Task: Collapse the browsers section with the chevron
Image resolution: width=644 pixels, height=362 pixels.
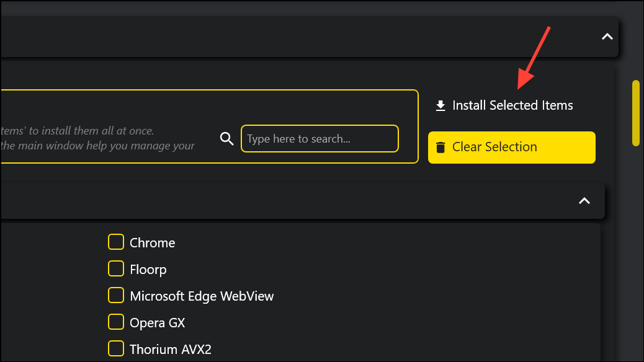Action: click(584, 201)
